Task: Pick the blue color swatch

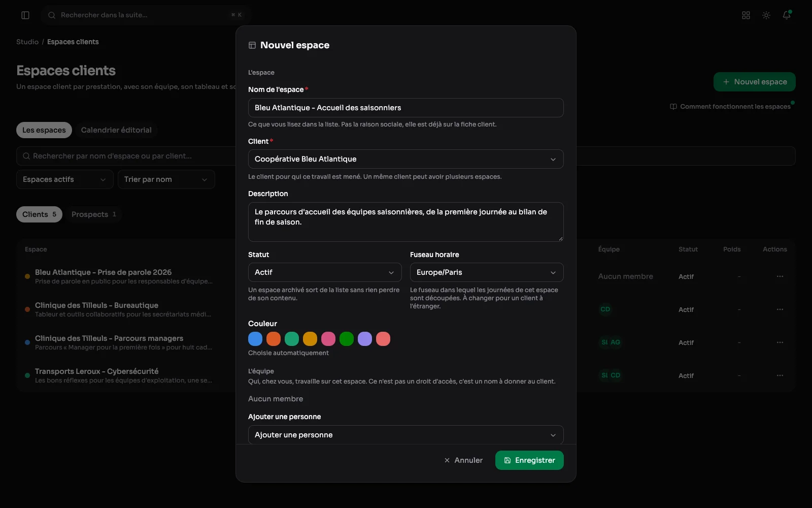Action: 255,339
